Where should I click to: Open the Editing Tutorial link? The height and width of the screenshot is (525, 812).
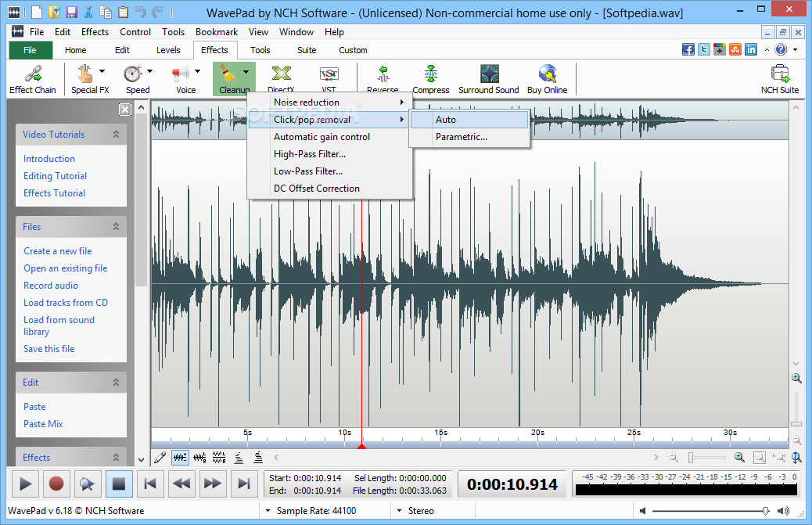[55, 175]
